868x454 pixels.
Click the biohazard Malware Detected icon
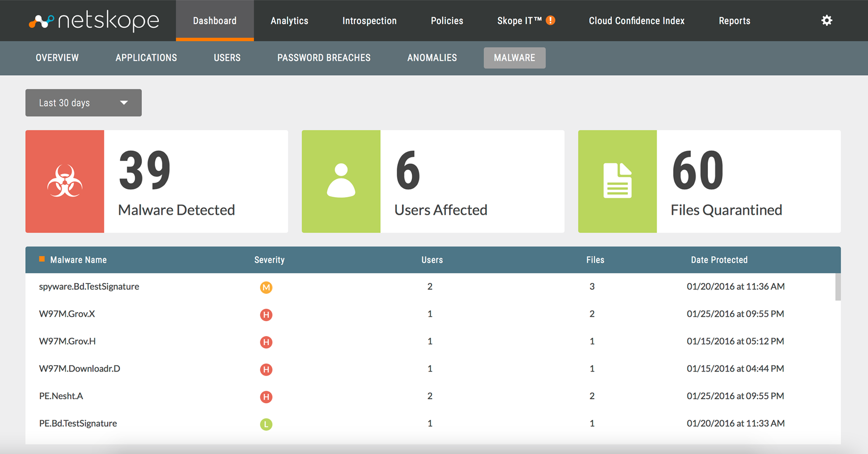click(65, 181)
